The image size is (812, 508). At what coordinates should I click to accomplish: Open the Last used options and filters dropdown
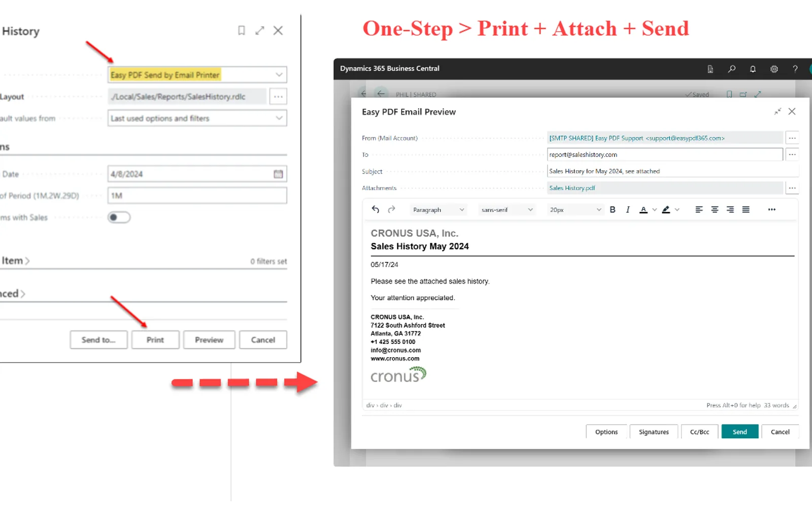click(x=197, y=118)
